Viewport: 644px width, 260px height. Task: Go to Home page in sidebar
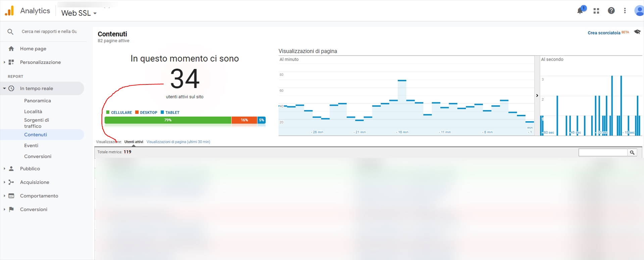pos(33,49)
